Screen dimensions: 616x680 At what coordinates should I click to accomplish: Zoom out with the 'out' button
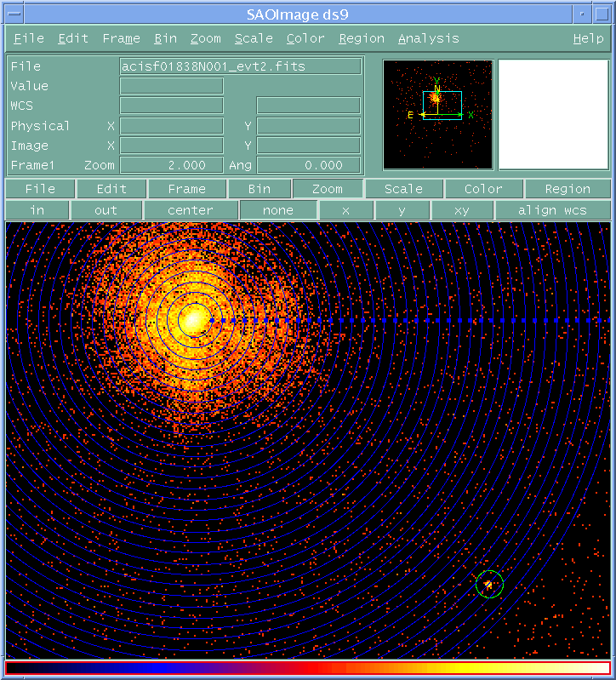[106, 210]
